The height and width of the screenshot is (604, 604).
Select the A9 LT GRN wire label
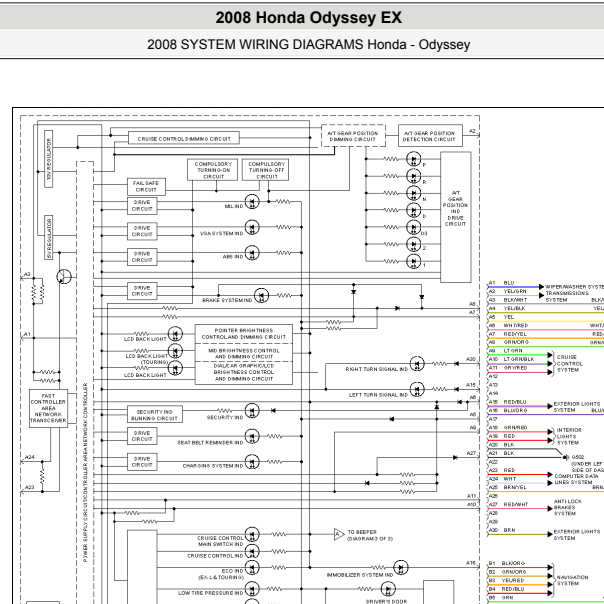[505, 351]
